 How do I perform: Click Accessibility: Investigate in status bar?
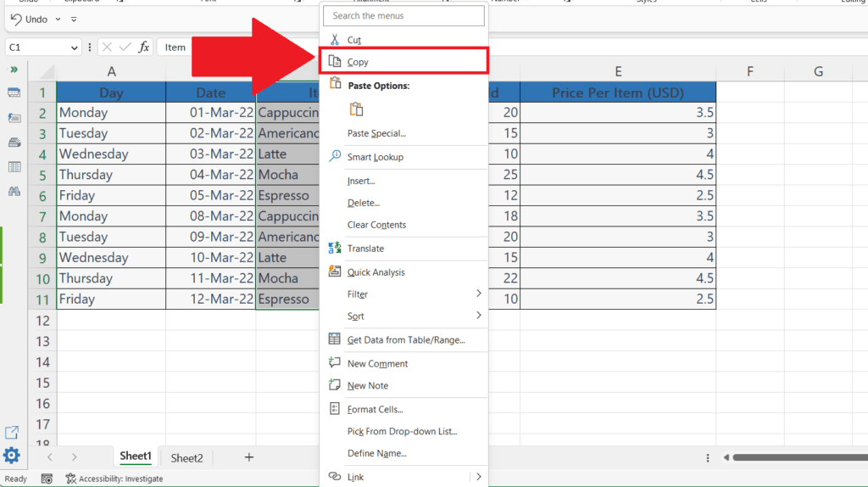tap(114, 479)
